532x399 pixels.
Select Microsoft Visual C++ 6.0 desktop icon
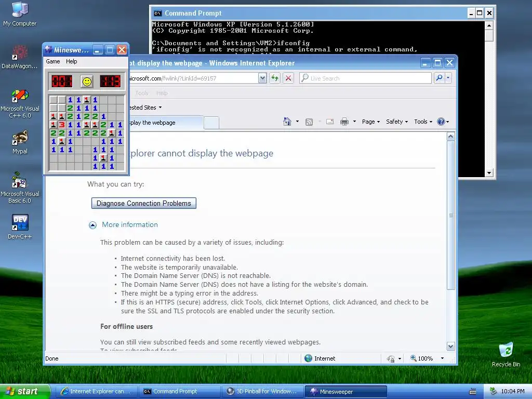click(20, 104)
